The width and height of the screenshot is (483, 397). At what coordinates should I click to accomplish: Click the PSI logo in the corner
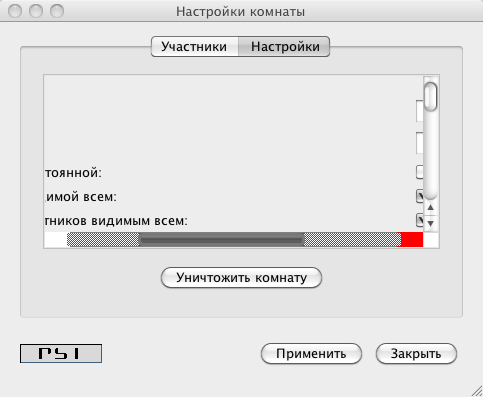(61, 353)
